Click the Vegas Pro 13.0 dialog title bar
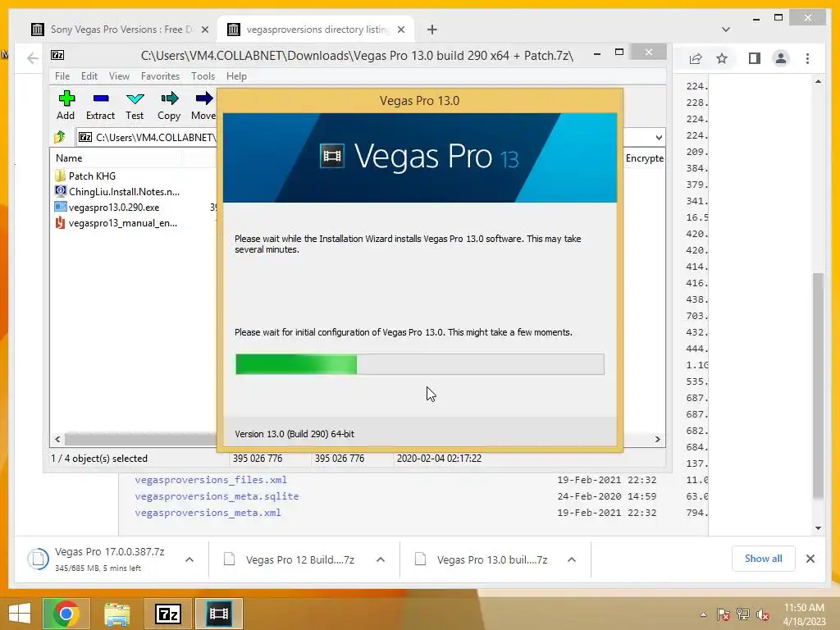 pyautogui.click(x=419, y=101)
